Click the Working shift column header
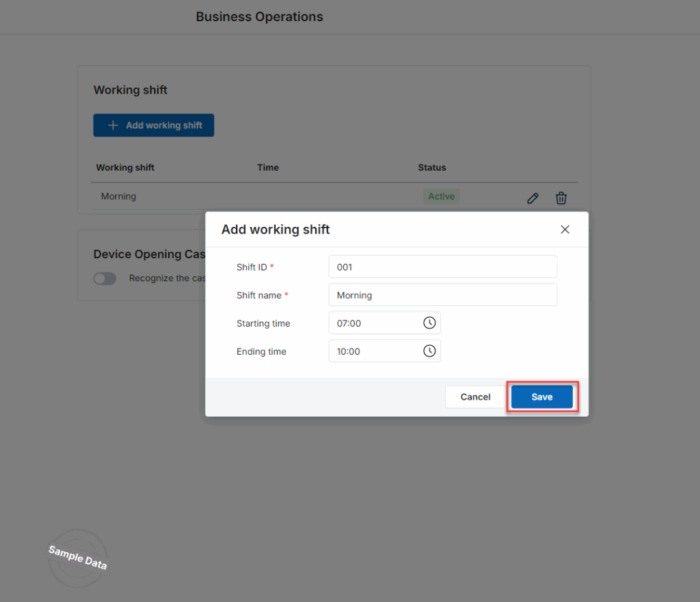 (x=125, y=167)
